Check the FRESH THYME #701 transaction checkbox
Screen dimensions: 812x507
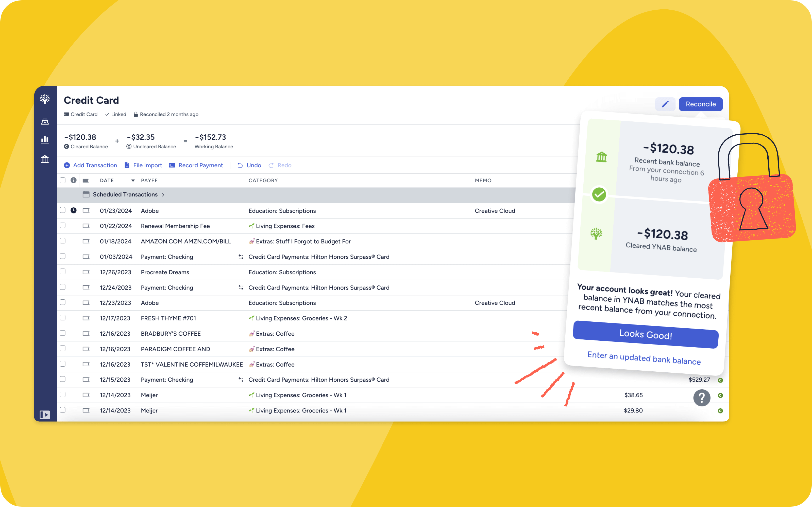click(x=63, y=318)
